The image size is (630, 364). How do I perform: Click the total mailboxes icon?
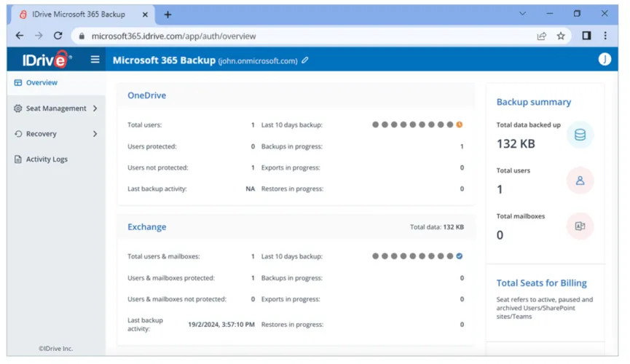[x=580, y=226]
